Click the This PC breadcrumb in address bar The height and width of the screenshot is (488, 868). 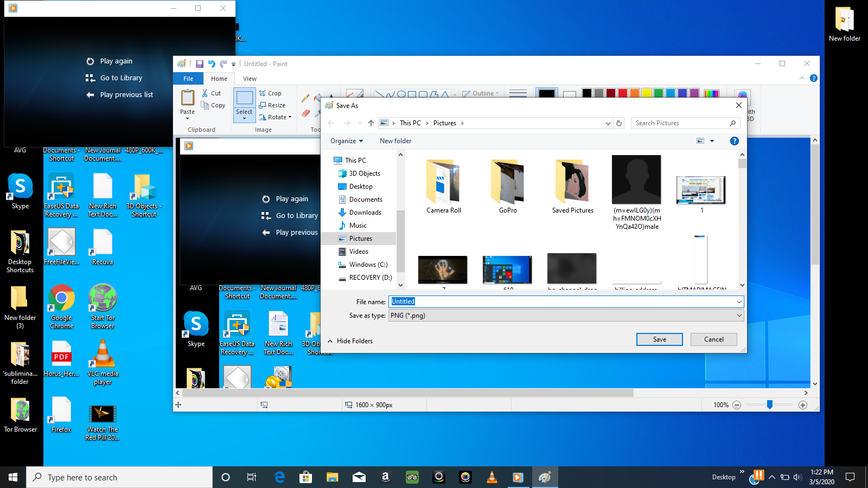tap(410, 123)
